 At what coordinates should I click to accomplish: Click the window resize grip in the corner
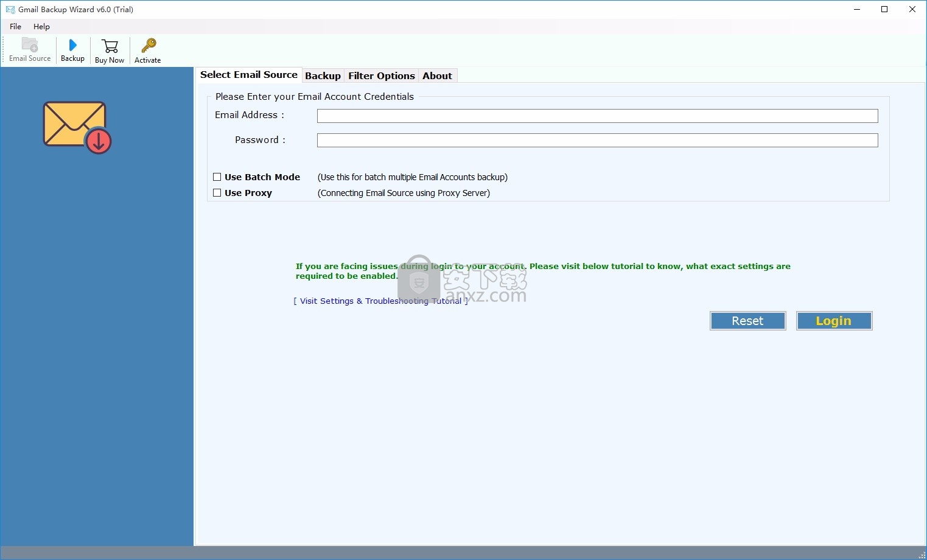pos(922,555)
